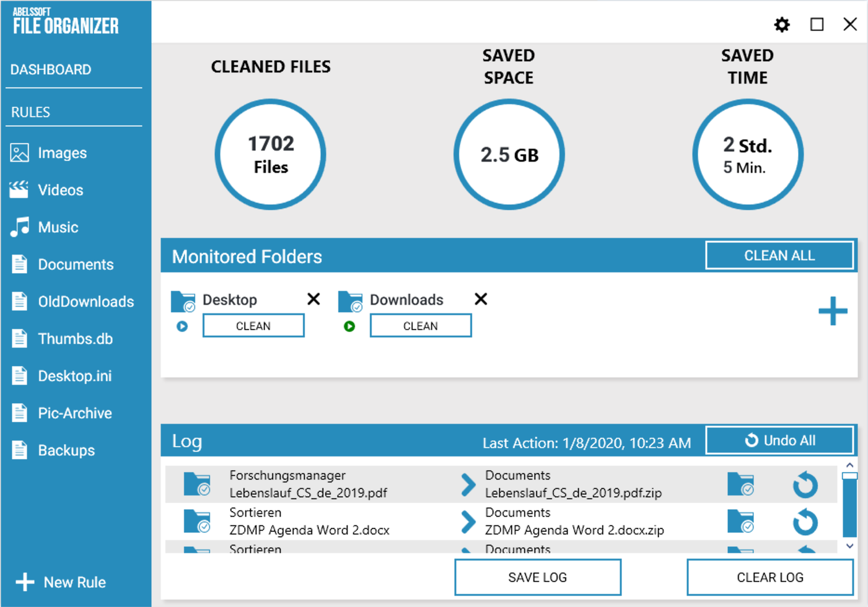Click the Music note icon in the sidebar

pyautogui.click(x=19, y=227)
